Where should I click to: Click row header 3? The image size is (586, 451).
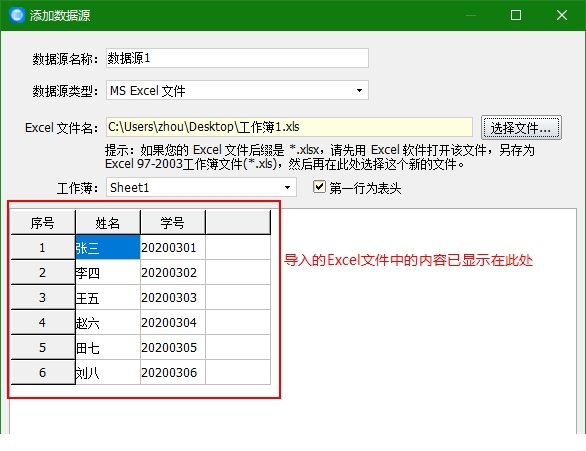point(43,297)
